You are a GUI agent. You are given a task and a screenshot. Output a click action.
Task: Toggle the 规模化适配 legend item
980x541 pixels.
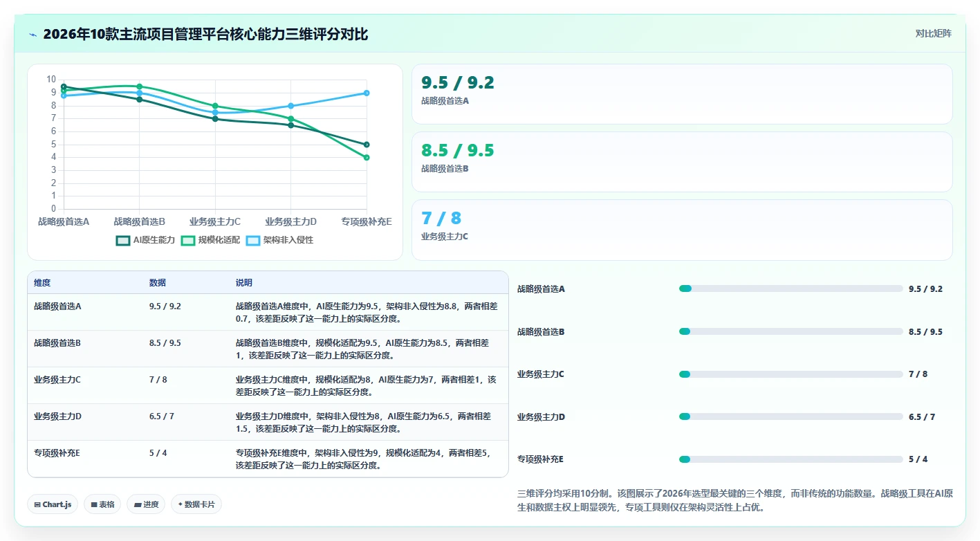click(x=210, y=240)
